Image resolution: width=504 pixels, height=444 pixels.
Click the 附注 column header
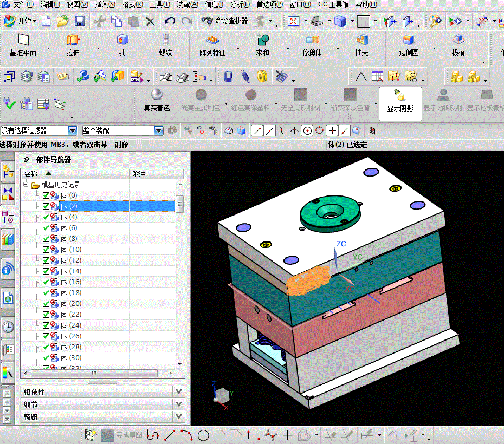pos(157,174)
